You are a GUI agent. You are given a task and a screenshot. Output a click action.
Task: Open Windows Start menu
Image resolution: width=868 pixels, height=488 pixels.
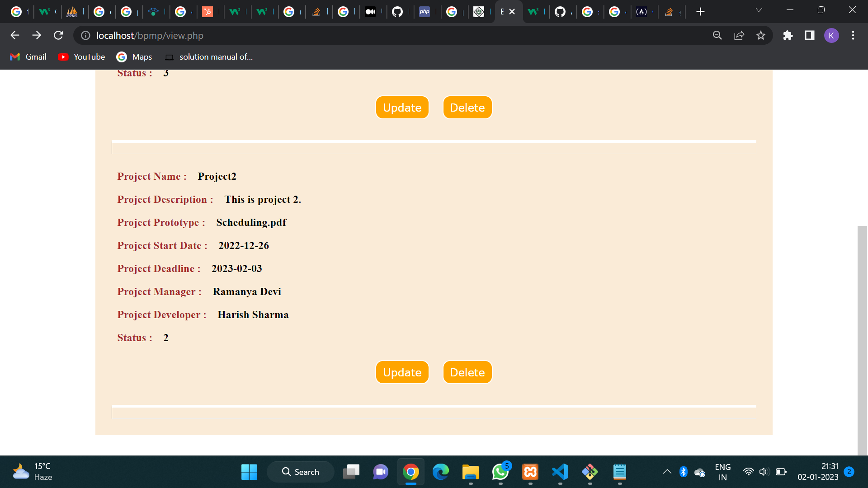[x=249, y=472]
